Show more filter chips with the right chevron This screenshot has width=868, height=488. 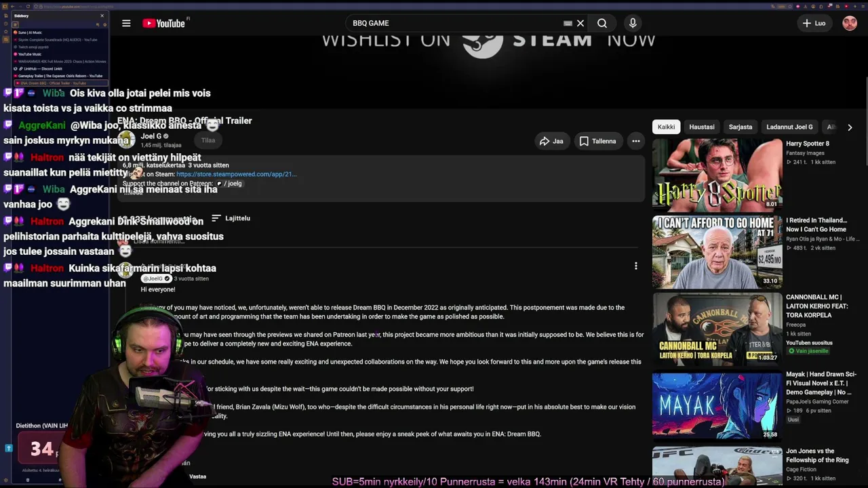tap(850, 127)
